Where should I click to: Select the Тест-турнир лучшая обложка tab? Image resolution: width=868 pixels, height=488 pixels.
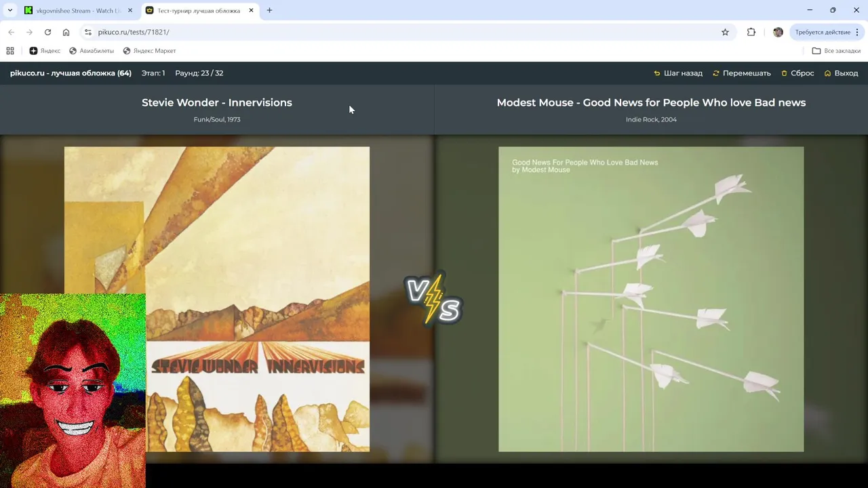(x=199, y=10)
